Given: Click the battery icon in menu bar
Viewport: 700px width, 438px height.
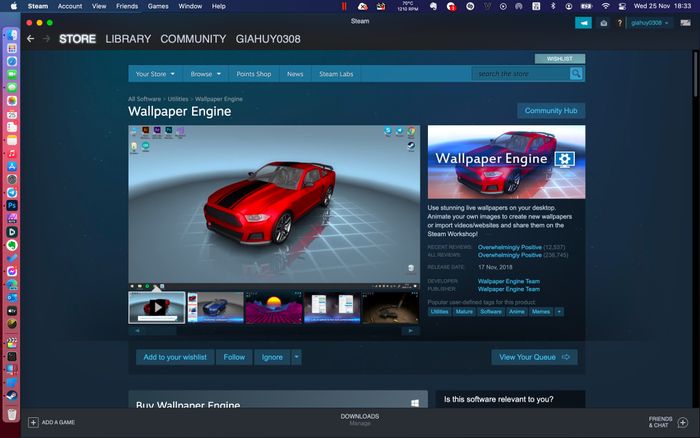Looking at the screenshot, I should [586, 6].
